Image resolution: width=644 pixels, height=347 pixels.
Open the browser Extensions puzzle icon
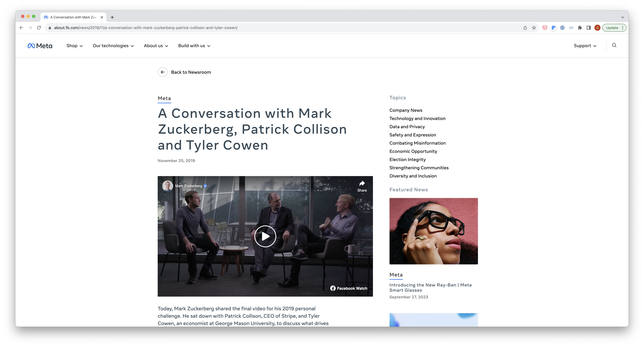tap(580, 28)
